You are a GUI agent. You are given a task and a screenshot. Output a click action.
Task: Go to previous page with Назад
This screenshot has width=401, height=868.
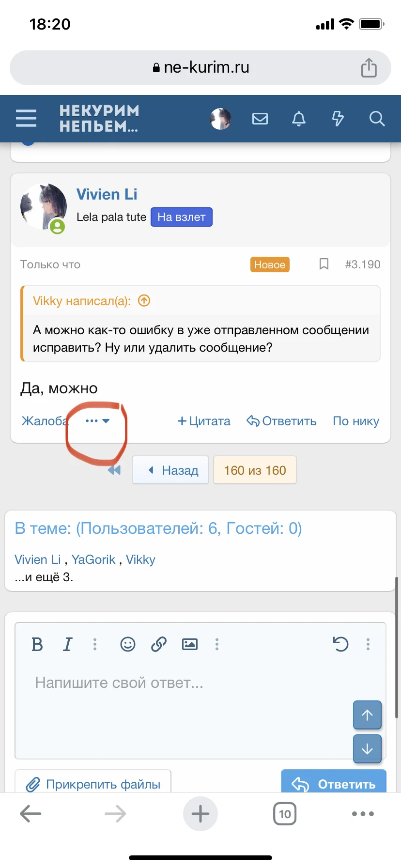171,470
